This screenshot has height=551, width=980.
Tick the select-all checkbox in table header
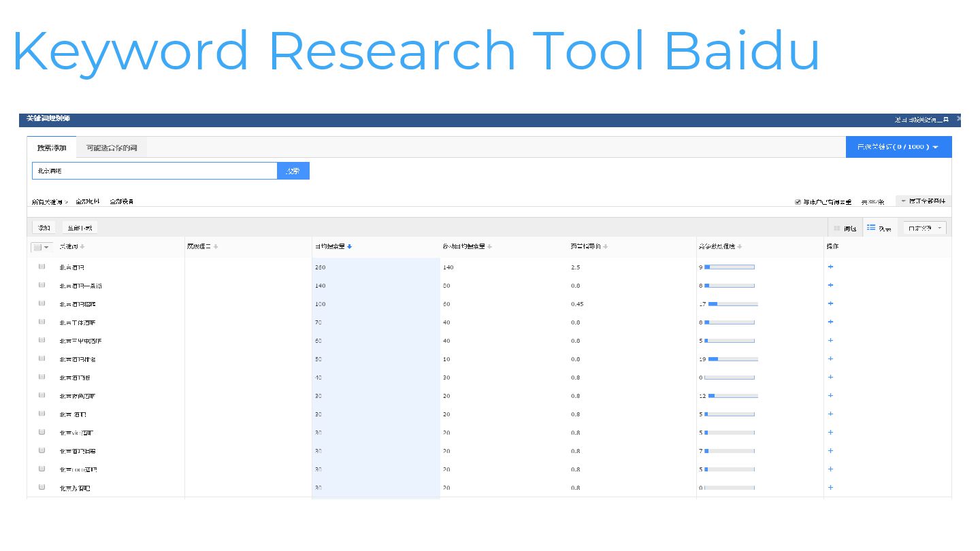coord(37,247)
